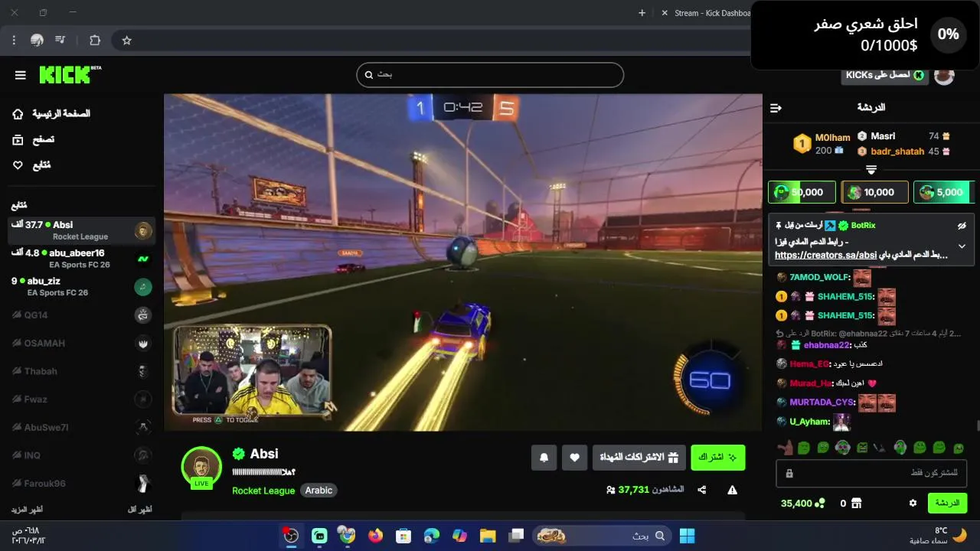Viewport: 980px width, 551px height.
Task: Open offline channel QG14
Action: 82,315
